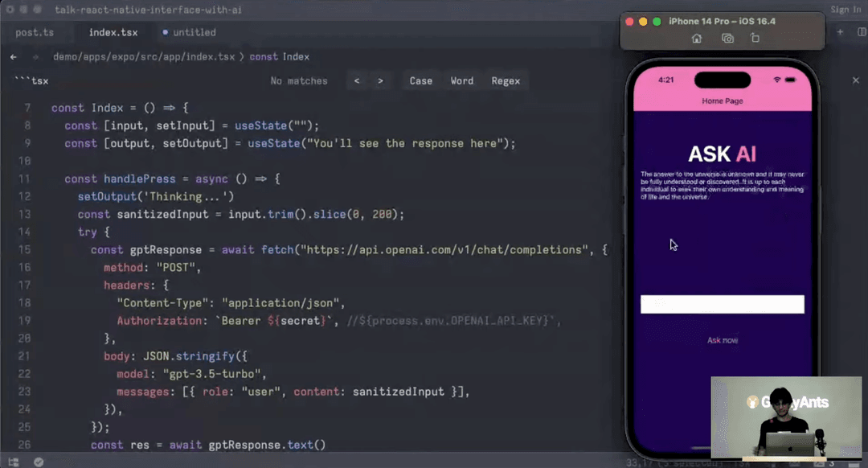Image resolution: width=868 pixels, height=468 pixels.
Task: Enable whole-word matching via the Word toggle
Action: (461, 80)
